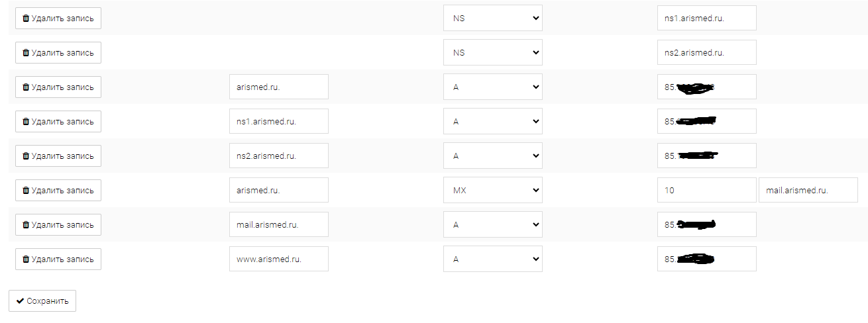Screen dimensions: 868x323
Task: Click Удалить запись text in the MX row
Action: [62, 191]
